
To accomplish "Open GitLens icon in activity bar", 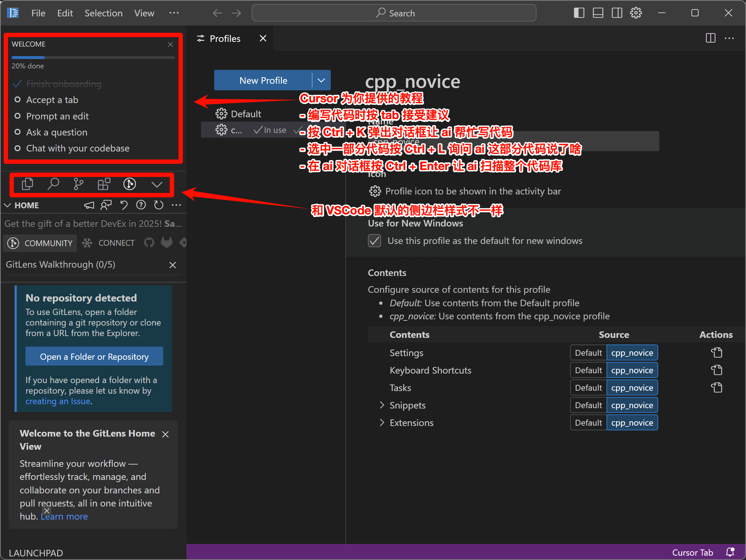I will (130, 184).
